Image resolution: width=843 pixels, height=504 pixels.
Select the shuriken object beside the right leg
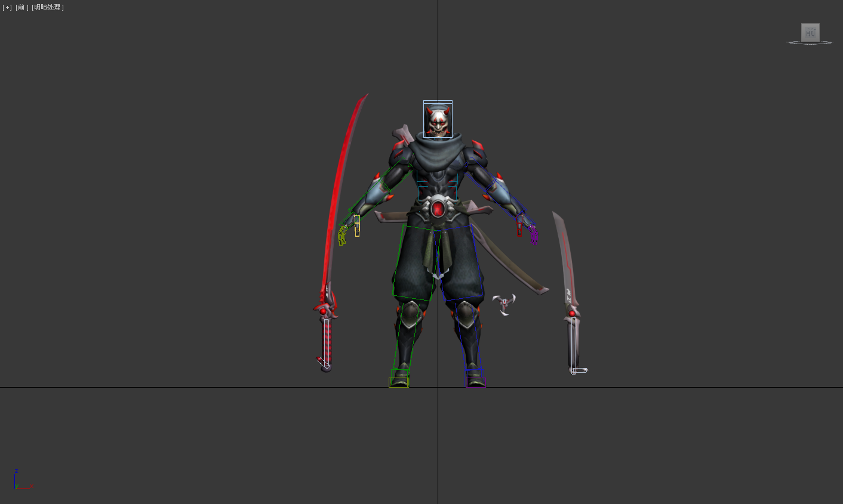pos(504,304)
